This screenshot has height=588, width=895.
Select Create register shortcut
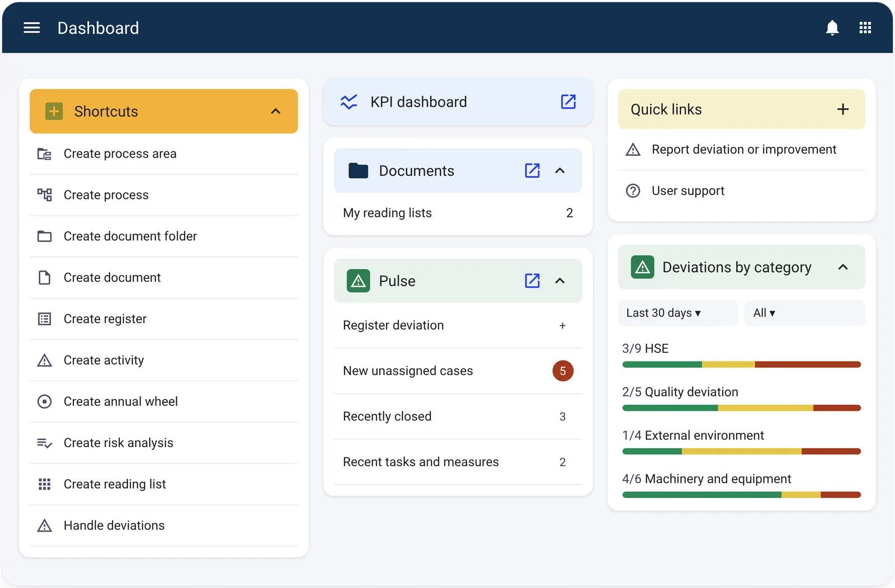tap(163, 319)
